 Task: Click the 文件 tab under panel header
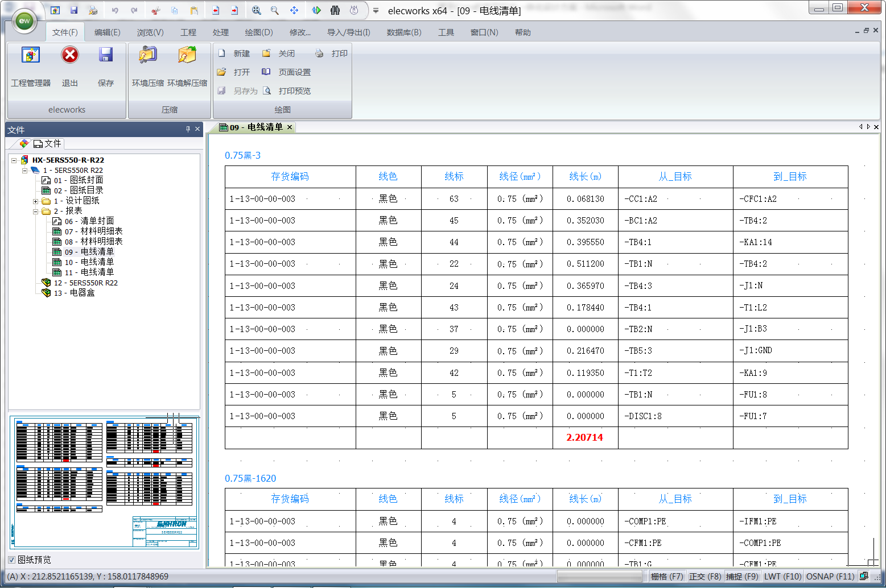tap(47, 143)
